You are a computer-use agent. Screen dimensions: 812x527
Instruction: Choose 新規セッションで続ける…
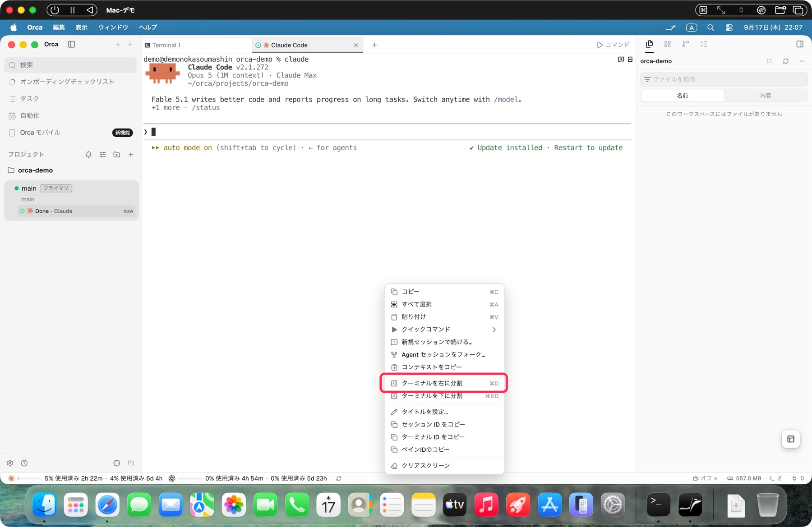444,342
